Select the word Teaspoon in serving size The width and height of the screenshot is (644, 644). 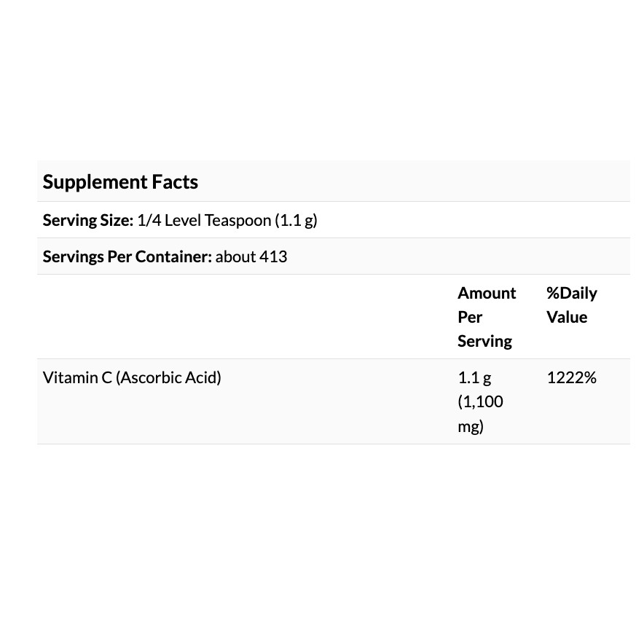coord(238,220)
